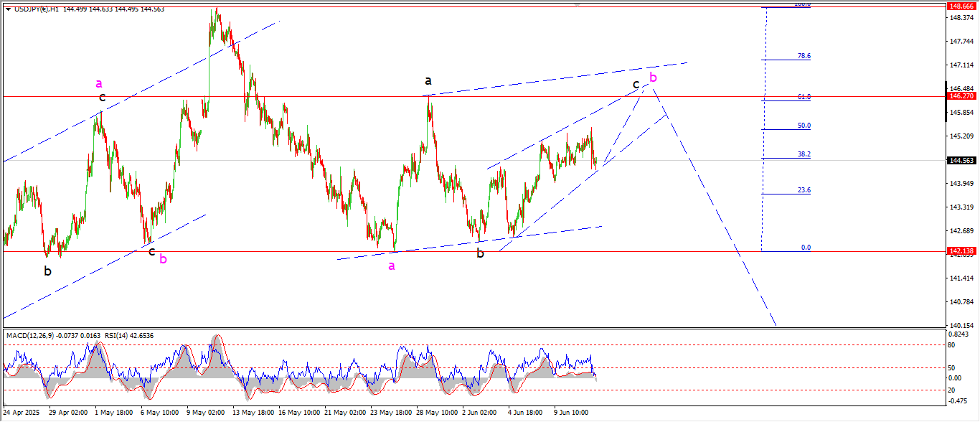The height and width of the screenshot is (422, 980).
Task: Select the 38.2 Fibonacci level label
Action: [x=804, y=154]
